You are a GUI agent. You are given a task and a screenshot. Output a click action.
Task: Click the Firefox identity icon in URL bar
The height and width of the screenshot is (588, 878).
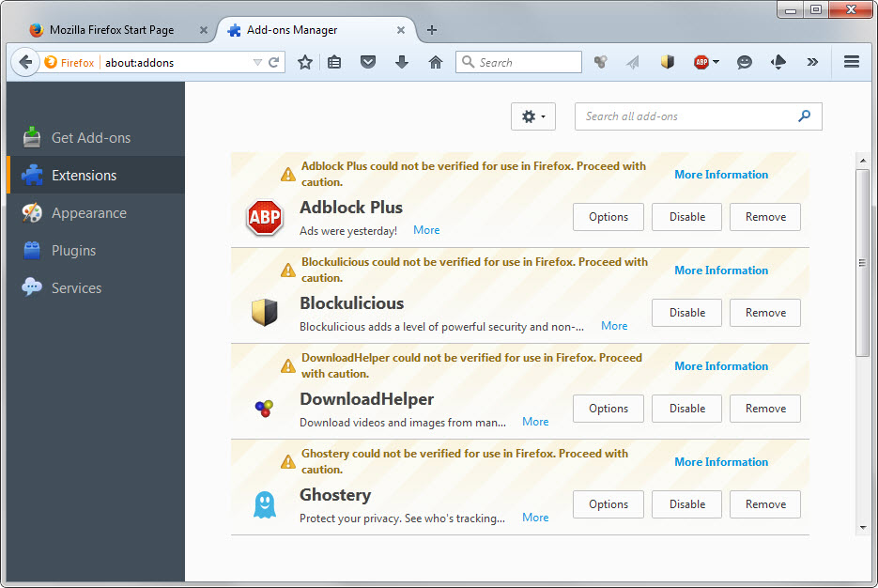(51, 62)
